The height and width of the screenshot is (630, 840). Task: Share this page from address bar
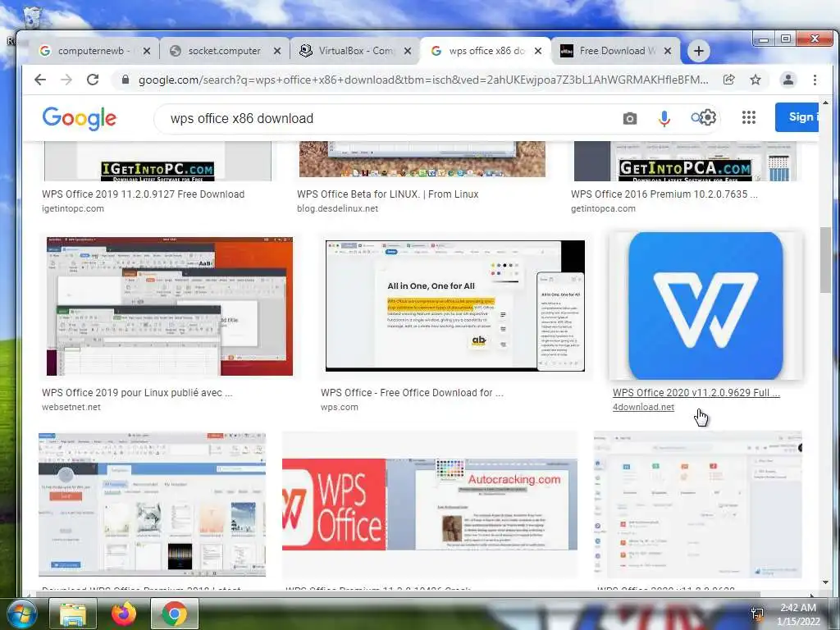(x=728, y=80)
